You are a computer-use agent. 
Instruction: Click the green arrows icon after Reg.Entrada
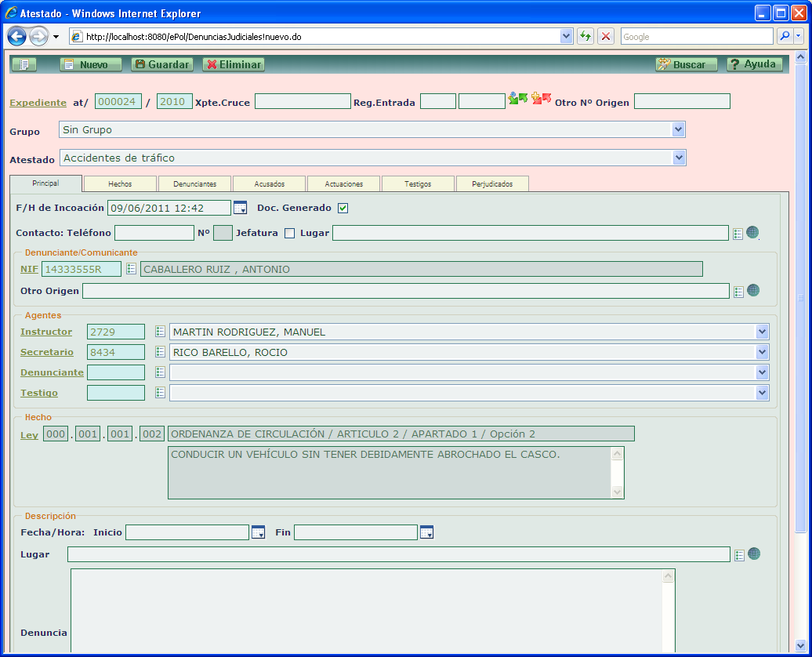517,99
